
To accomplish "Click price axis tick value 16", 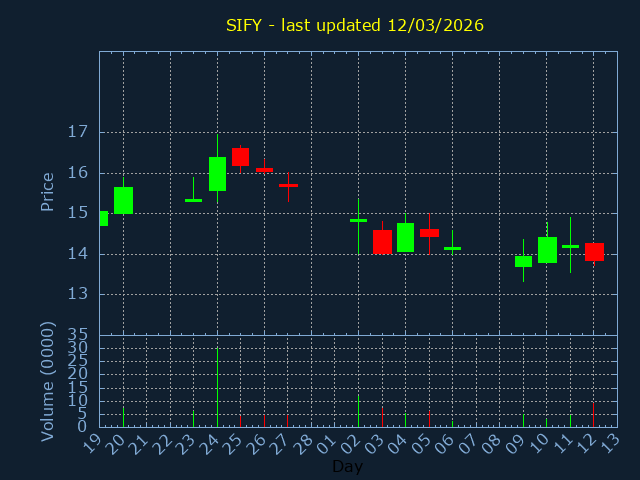I will [x=78, y=173].
